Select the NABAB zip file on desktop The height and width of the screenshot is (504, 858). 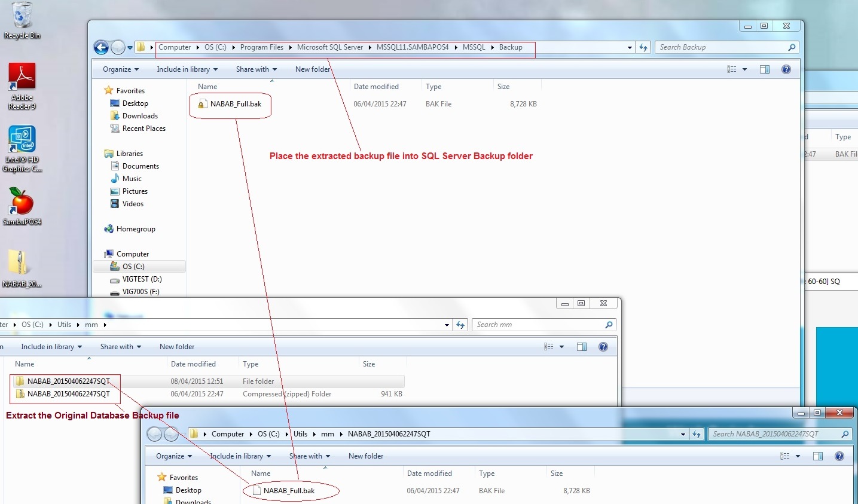[x=22, y=269]
